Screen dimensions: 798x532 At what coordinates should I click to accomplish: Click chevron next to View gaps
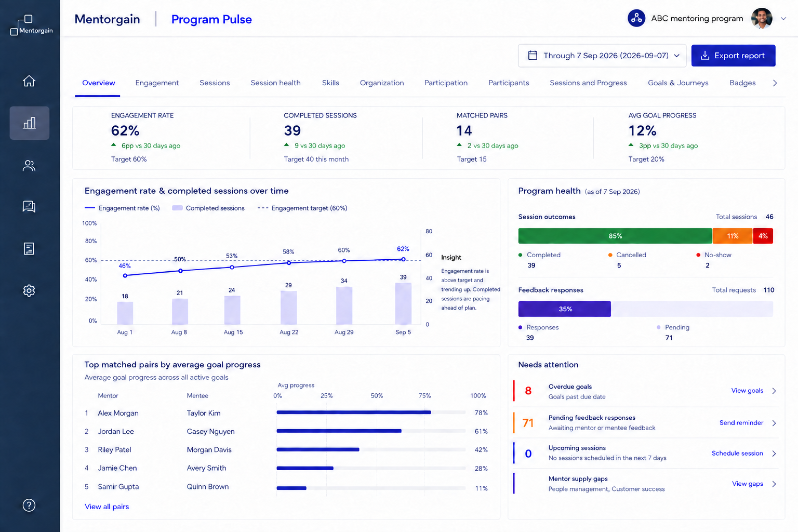tap(774, 484)
